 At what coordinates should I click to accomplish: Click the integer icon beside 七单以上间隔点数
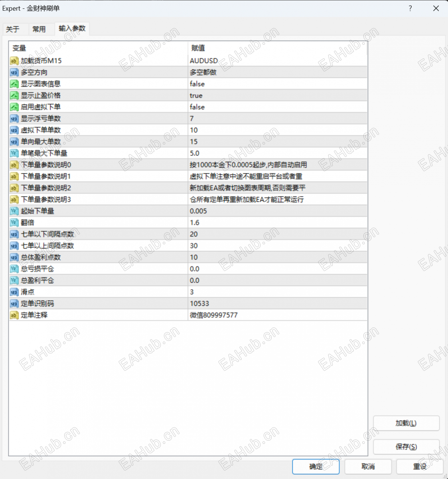point(14,246)
